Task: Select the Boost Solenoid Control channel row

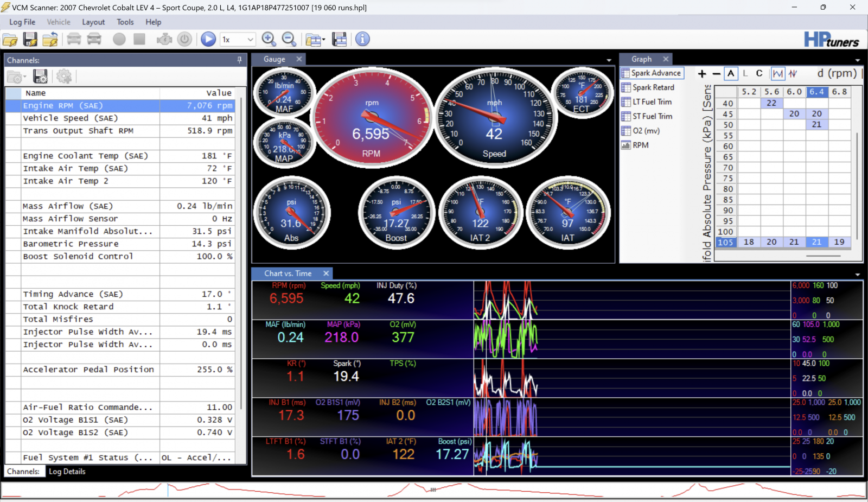Action: [120, 256]
